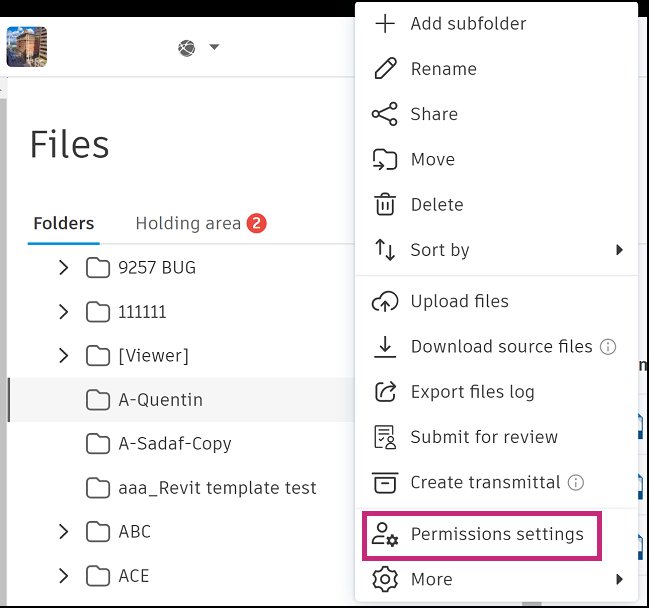
Task: Click the Rename pencil icon
Action: (384, 69)
